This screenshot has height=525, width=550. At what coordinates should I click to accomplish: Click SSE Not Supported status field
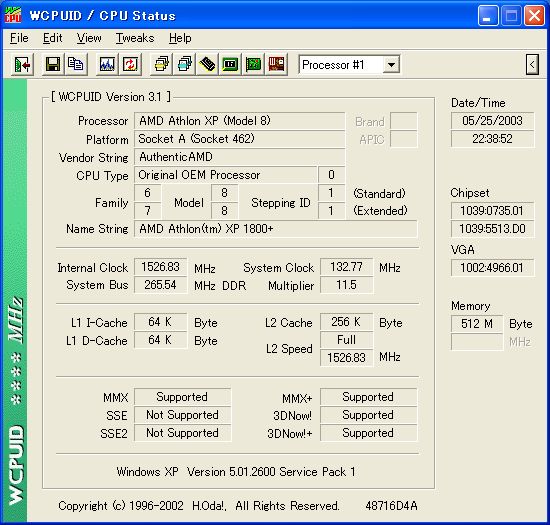[182, 415]
